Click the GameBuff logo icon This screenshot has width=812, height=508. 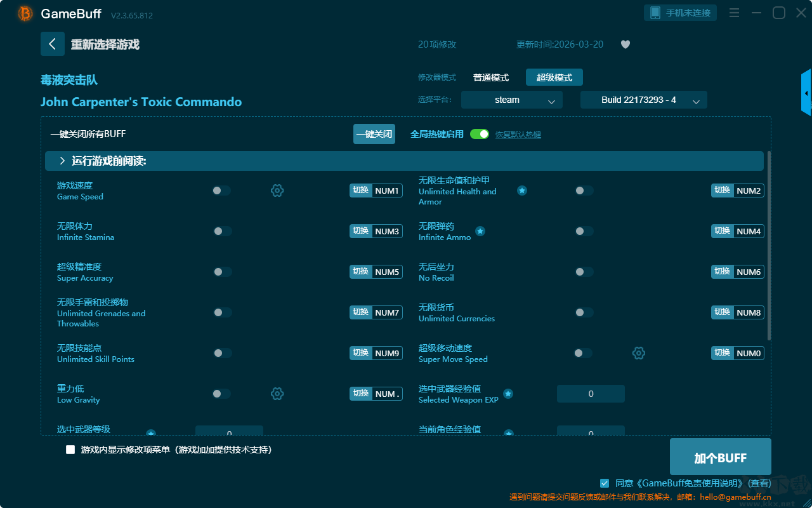25,13
